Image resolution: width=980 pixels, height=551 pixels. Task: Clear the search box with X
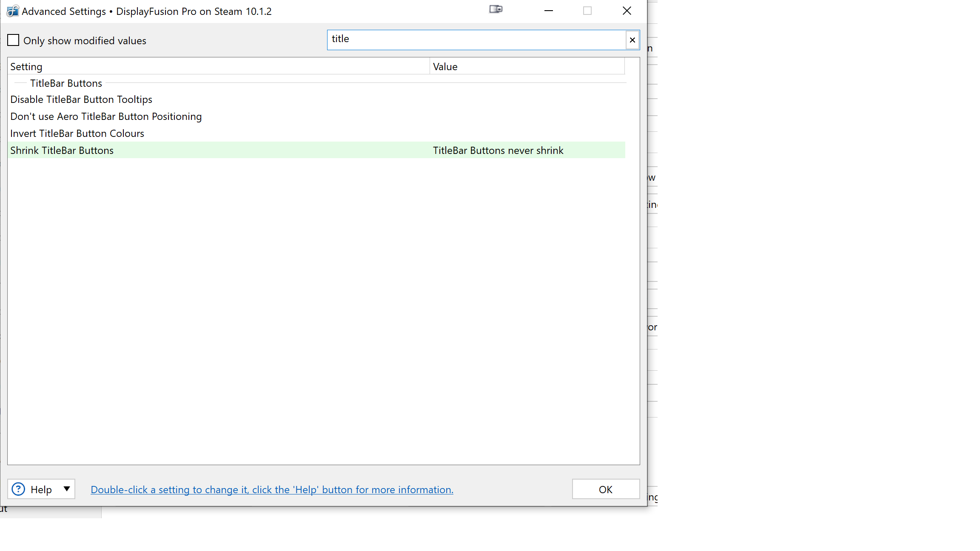click(632, 40)
